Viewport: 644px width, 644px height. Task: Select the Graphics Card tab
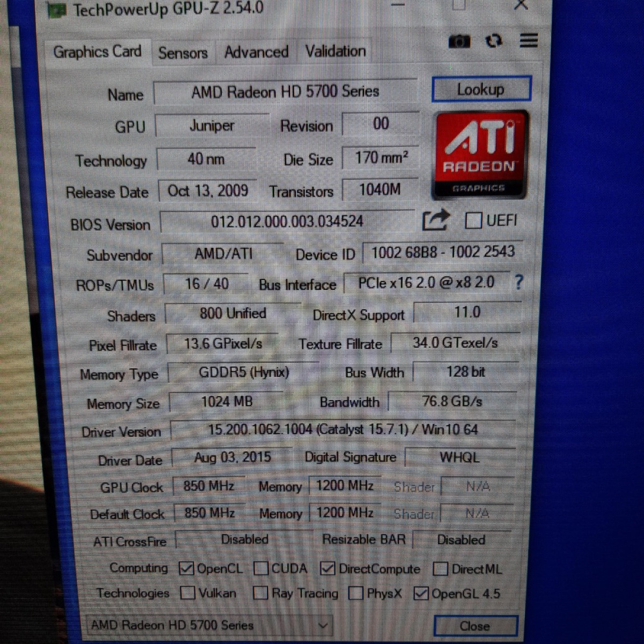tap(97, 52)
